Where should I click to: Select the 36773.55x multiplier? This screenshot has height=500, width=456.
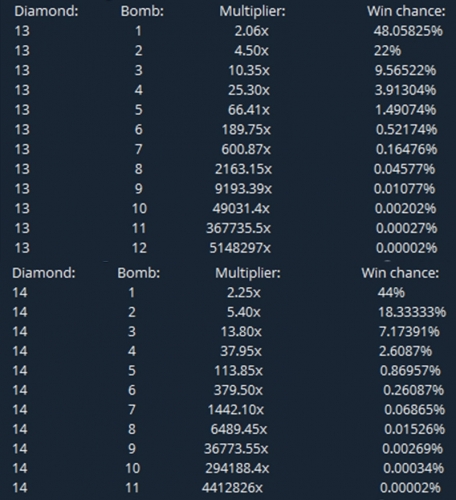pos(236,449)
